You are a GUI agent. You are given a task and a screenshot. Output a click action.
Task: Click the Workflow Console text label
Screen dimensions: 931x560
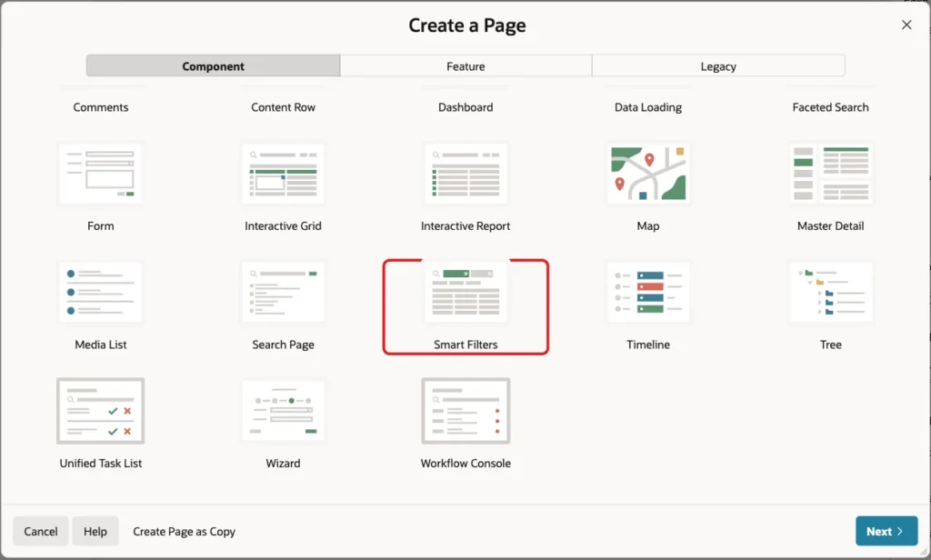point(465,464)
